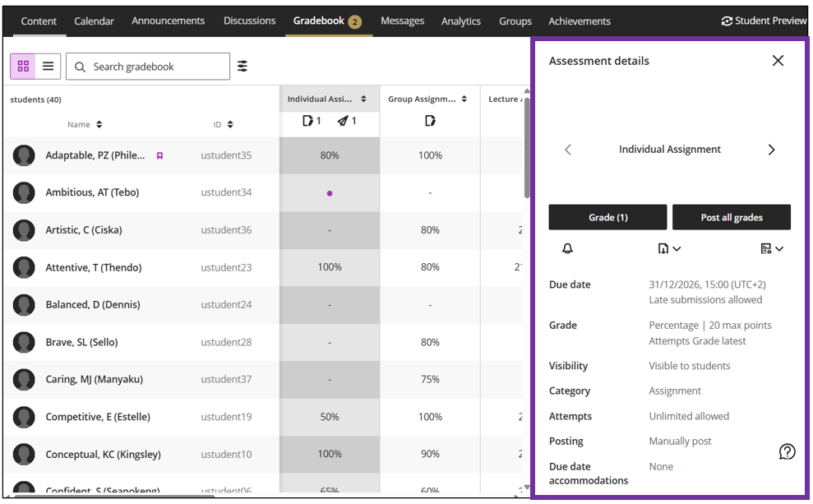This screenshot has height=504, width=813.
Task: Click avatar of Conceptual, KC (Kingsley)
Action: [24, 454]
